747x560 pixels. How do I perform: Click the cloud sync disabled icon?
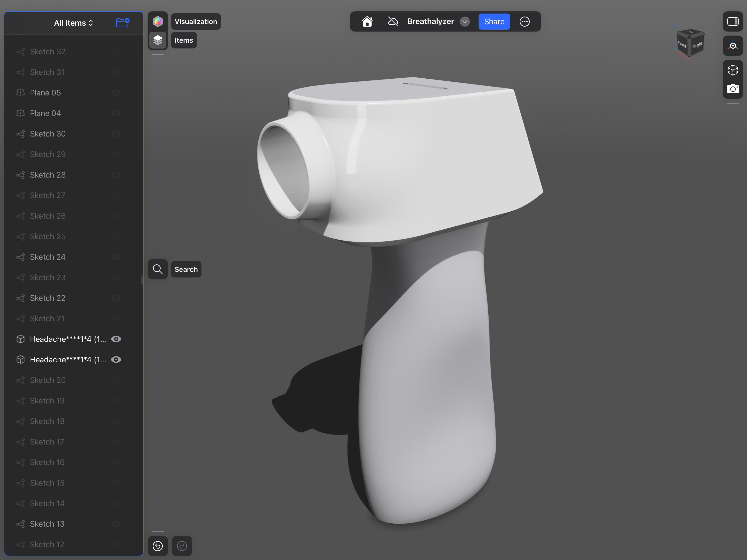point(393,22)
